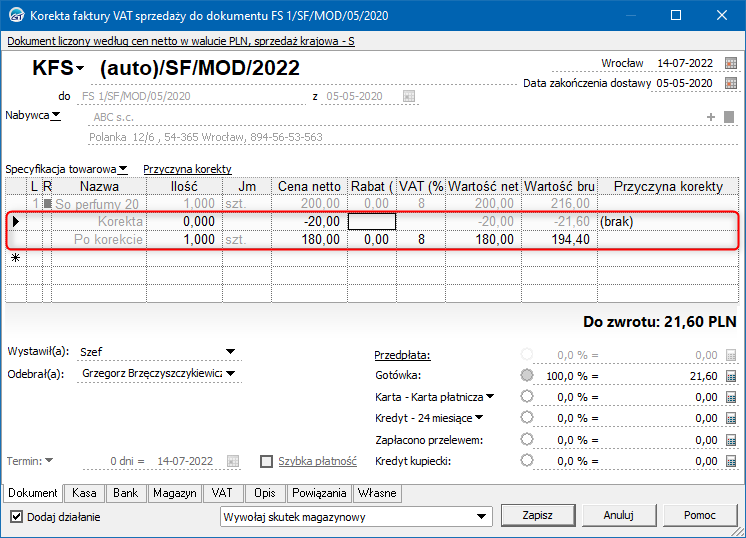Click the Wartość brutto cell 194,40
The width and height of the screenshot is (746, 538).
coord(560,239)
